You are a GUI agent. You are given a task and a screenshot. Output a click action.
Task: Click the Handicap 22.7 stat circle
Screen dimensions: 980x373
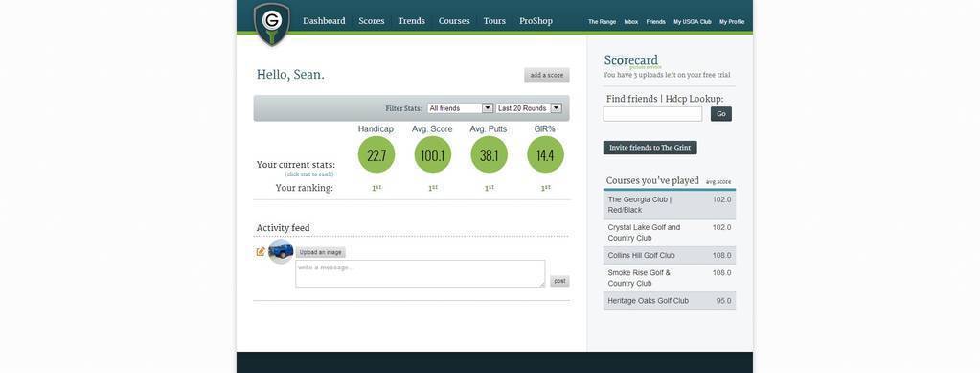pos(376,154)
